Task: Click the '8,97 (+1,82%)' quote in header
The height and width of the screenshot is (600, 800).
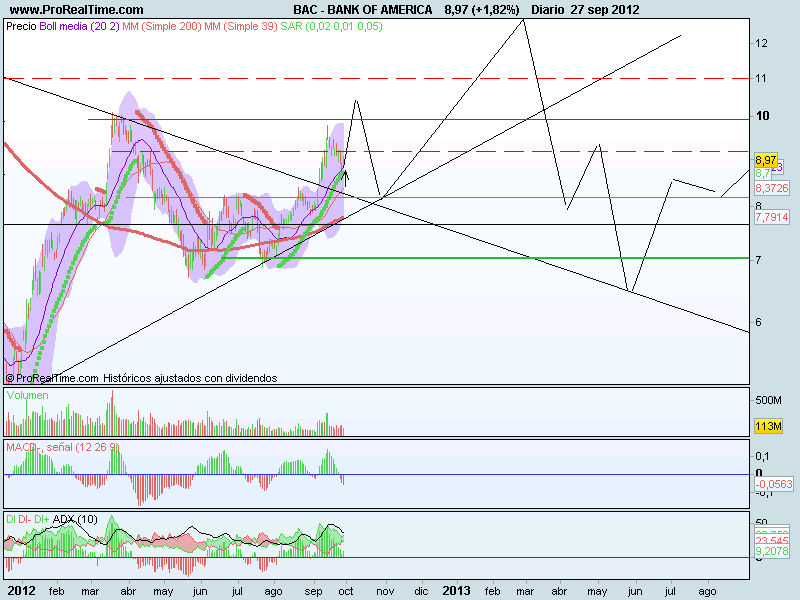Action: coord(482,10)
